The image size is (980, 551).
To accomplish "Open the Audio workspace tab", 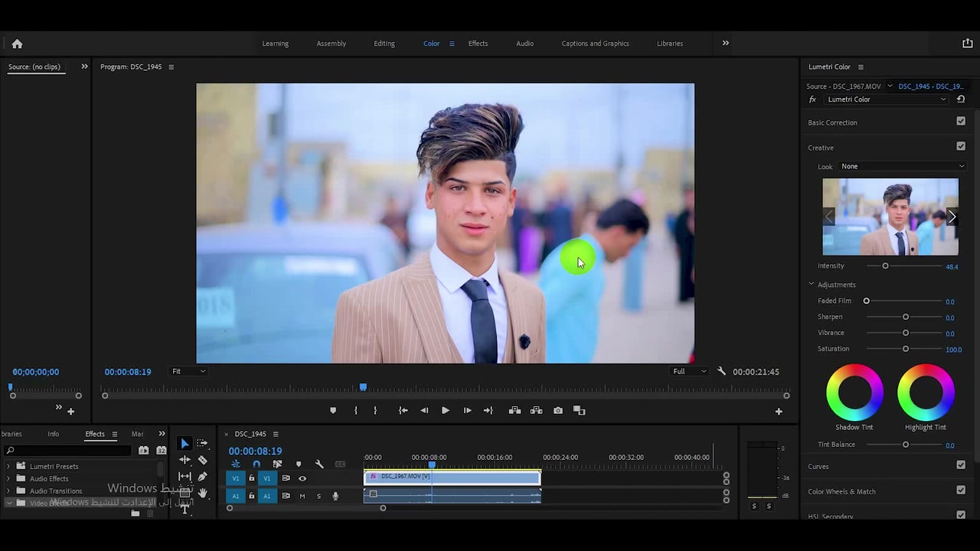I will point(524,44).
